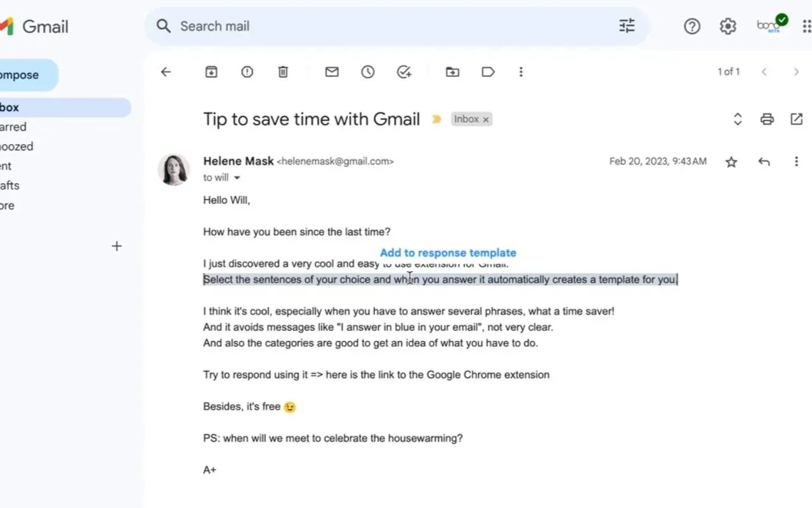Star the message from Helene Mask
The image size is (812, 508).
[731, 162]
